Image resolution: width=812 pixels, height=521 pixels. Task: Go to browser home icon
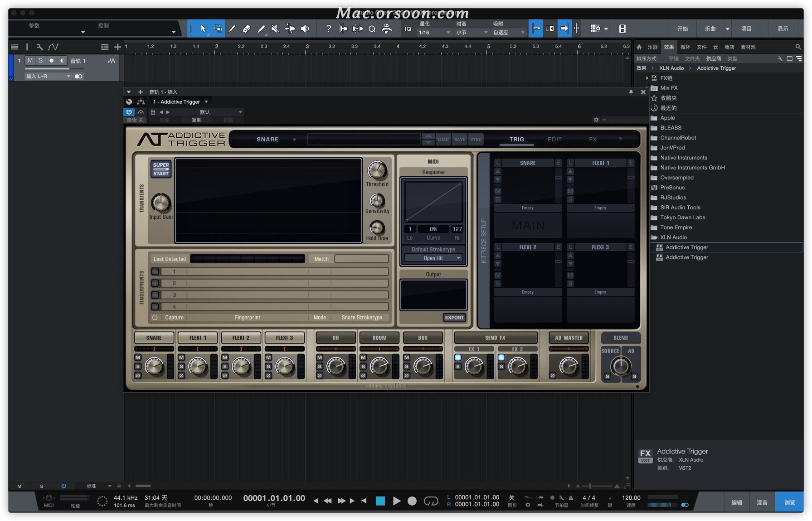point(639,47)
